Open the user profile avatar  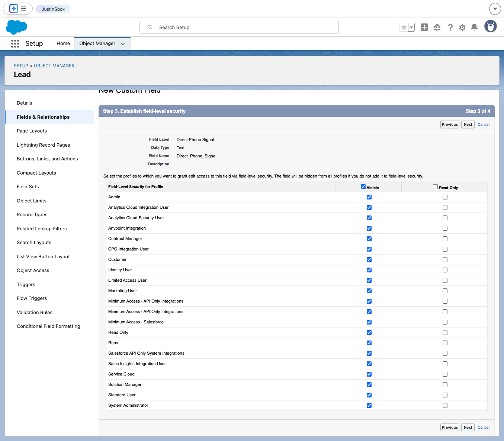491,26
